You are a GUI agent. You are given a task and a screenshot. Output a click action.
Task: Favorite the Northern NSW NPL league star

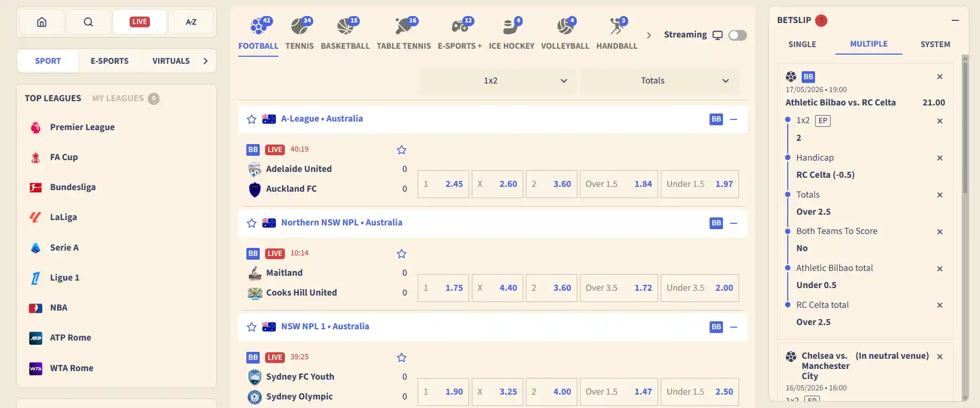coord(252,223)
